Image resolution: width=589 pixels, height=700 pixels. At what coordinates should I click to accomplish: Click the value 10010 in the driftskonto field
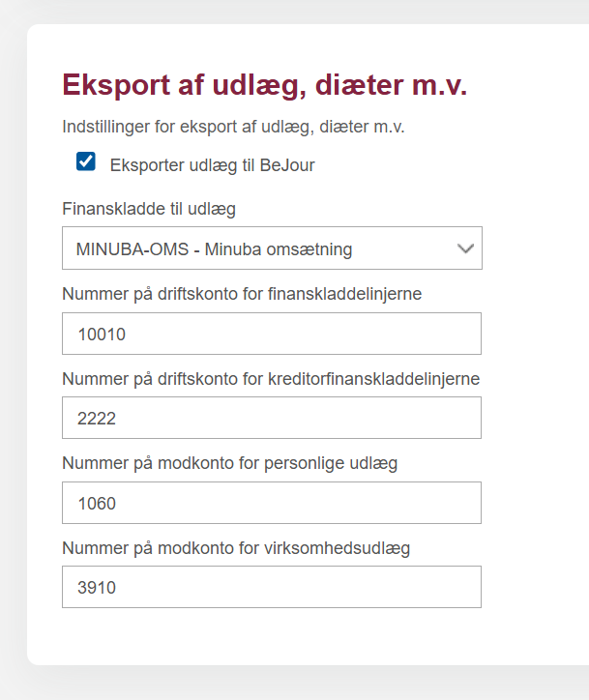(102, 335)
